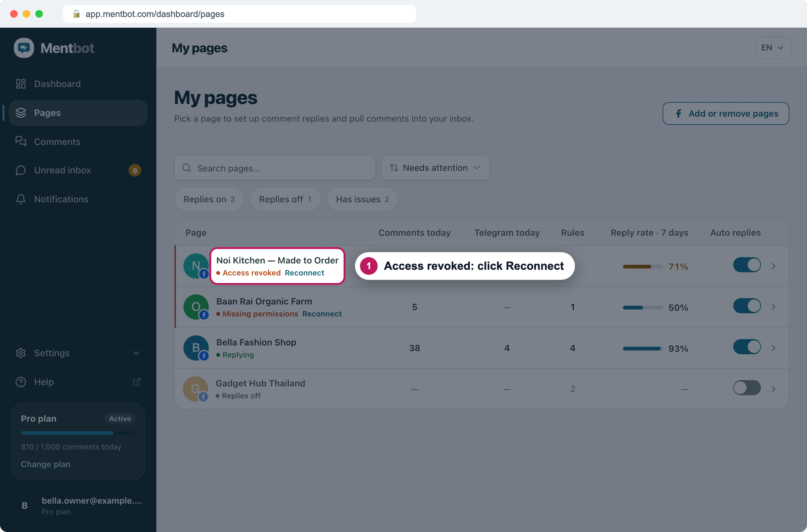The image size is (807, 532).
Task: Click the Facebook icon on Add or remove pages
Action: point(678,113)
